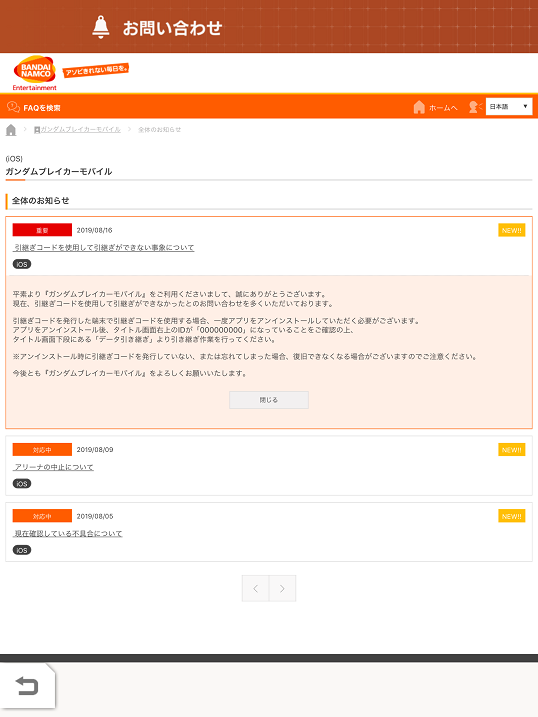Viewport: 538px width, 717px height.
Task: Click the 対応中 label on the 2019/08/09 notice
Action: [42, 450]
